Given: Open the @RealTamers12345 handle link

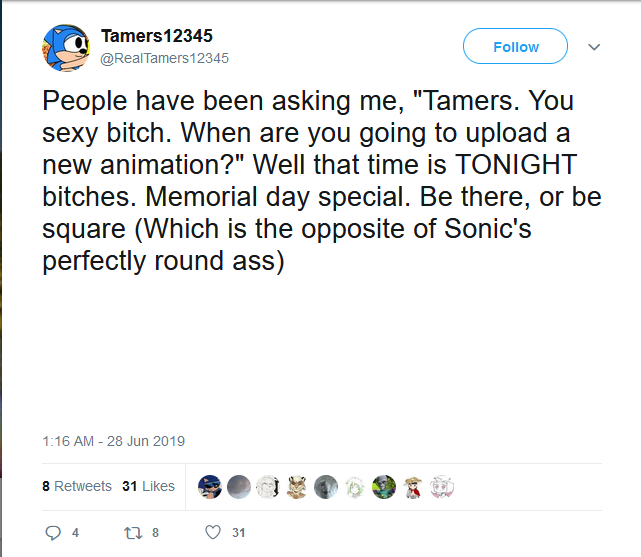Looking at the screenshot, I should 165,58.
